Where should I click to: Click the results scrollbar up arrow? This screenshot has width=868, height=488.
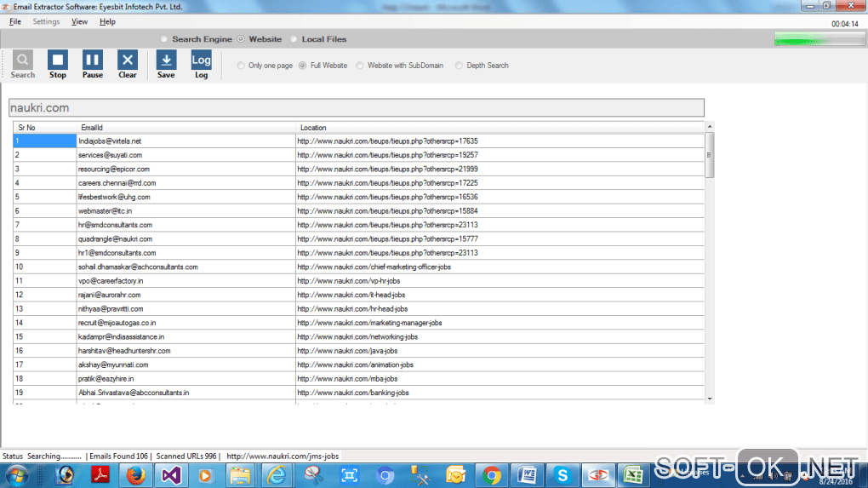[710, 127]
